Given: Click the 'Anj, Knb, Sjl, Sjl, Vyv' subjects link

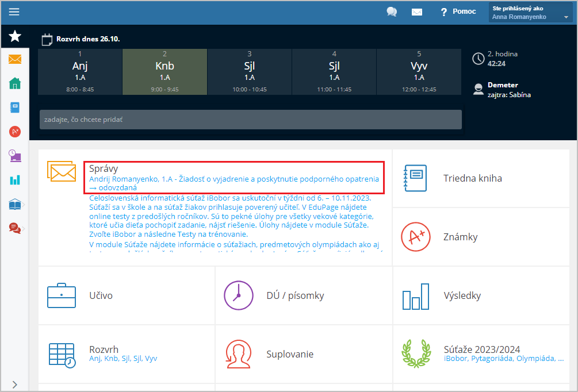Looking at the screenshot, I should click(123, 359).
